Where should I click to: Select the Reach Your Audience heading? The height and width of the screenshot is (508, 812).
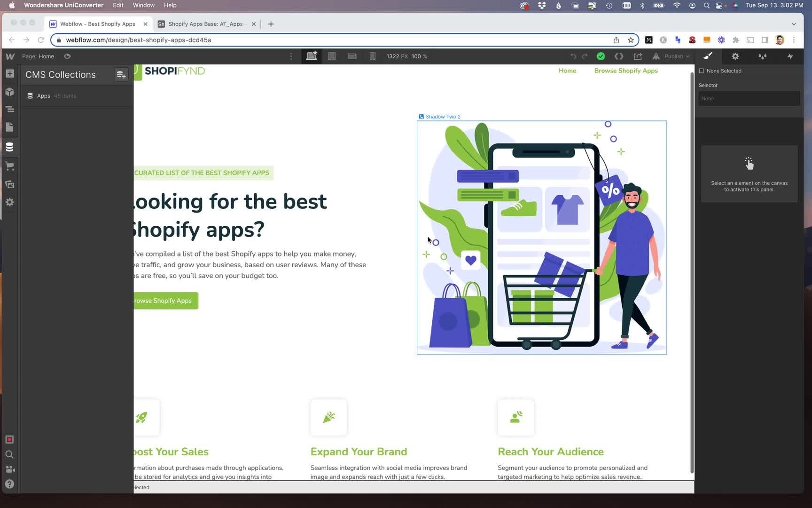coord(551,452)
